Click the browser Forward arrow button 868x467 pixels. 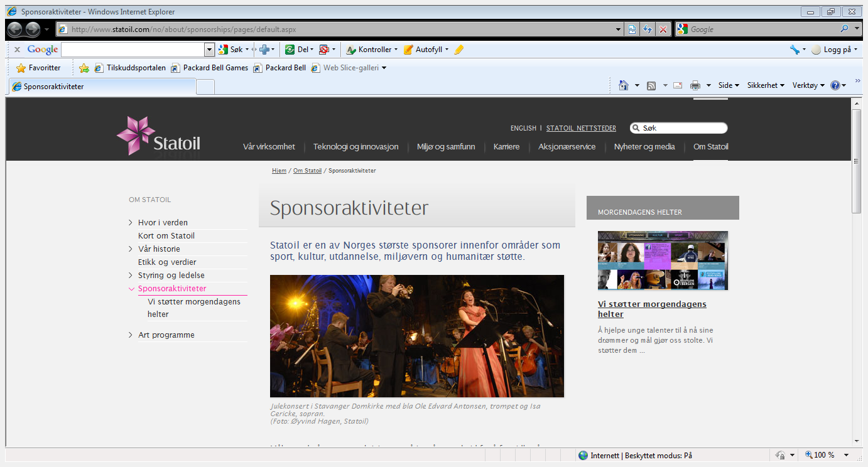[33, 29]
